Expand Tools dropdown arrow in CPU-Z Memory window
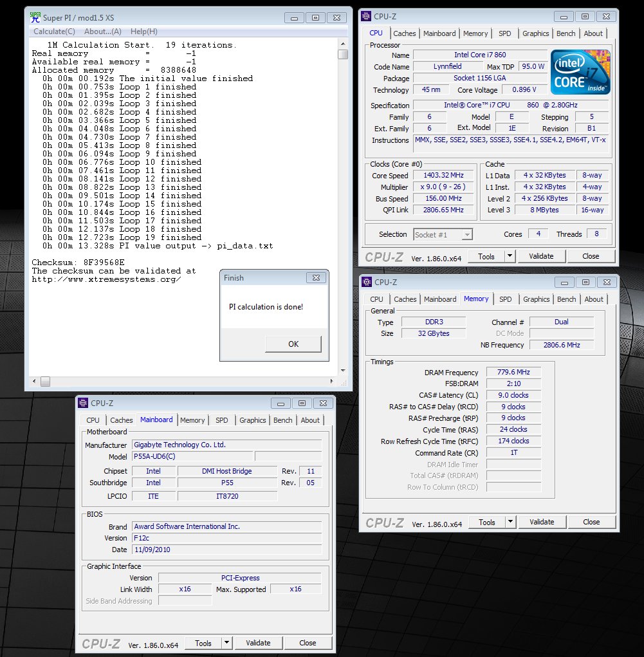This screenshot has height=657, width=644. pos(510,522)
